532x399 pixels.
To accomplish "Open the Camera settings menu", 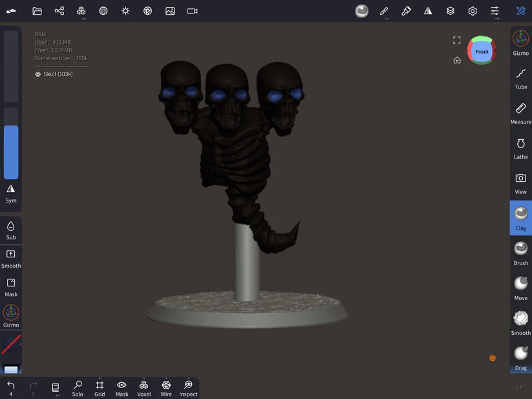I will [193, 11].
